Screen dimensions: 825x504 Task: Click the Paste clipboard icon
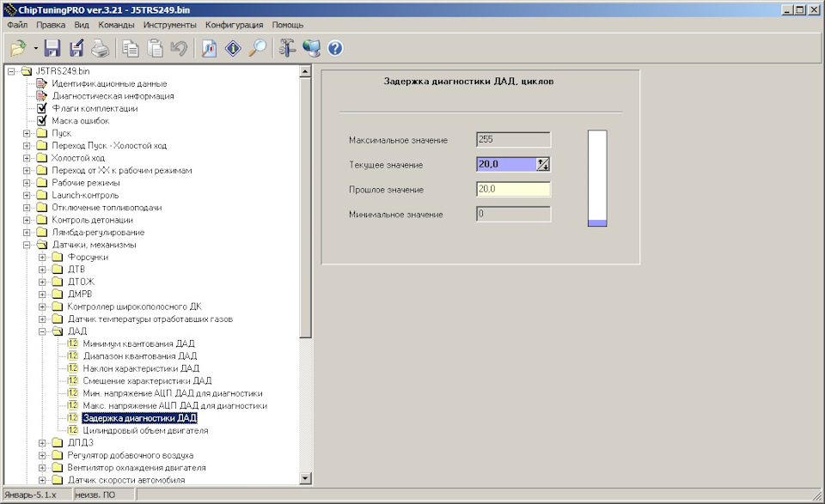(x=155, y=48)
